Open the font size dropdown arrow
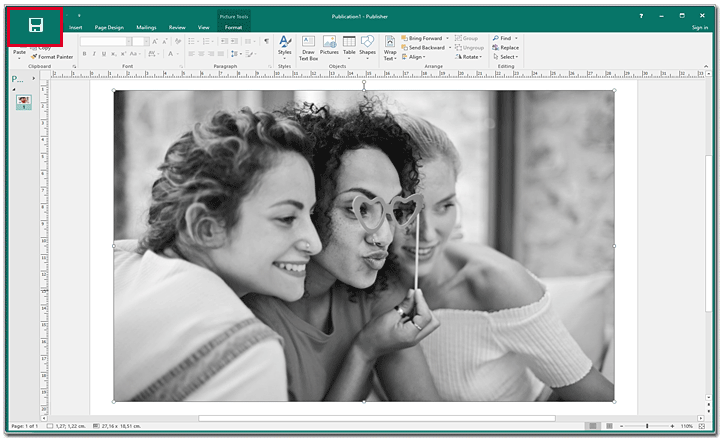The width and height of the screenshot is (720, 438). [x=146, y=41]
